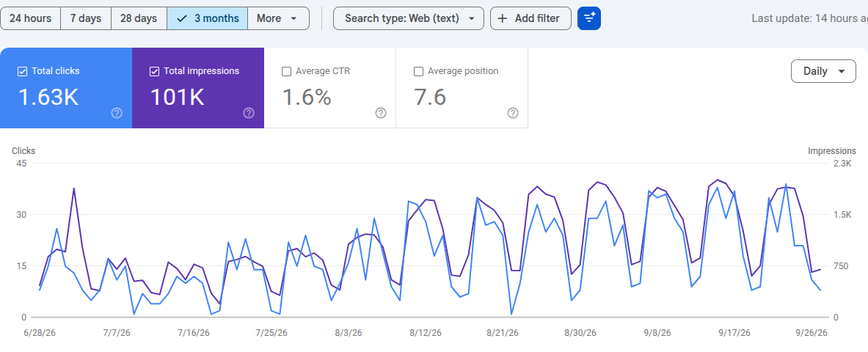Click the 1.6% average CTR value

[x=307, y=97]
